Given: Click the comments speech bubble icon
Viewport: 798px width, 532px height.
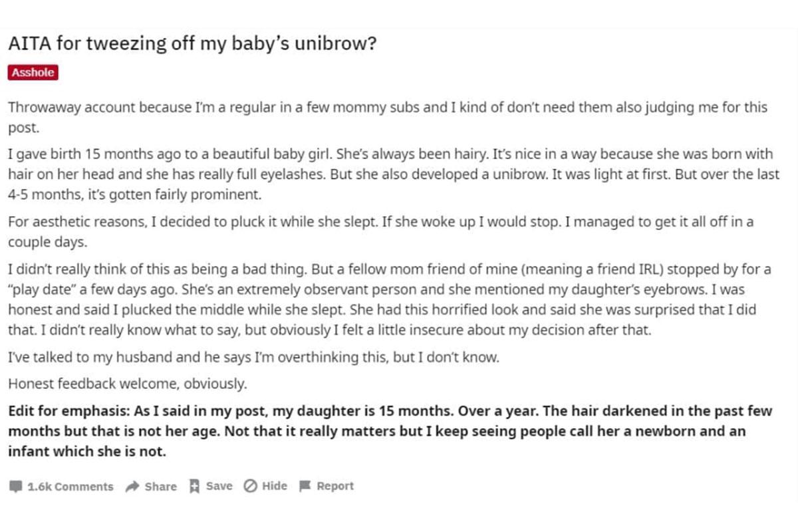Looking at the screenshot, I should pyautogui.click(x=16, y=487).
